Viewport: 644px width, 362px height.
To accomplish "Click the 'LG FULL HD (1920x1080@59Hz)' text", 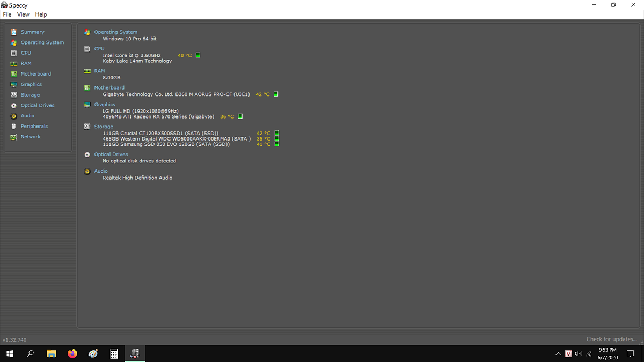I will pos(141,111).
